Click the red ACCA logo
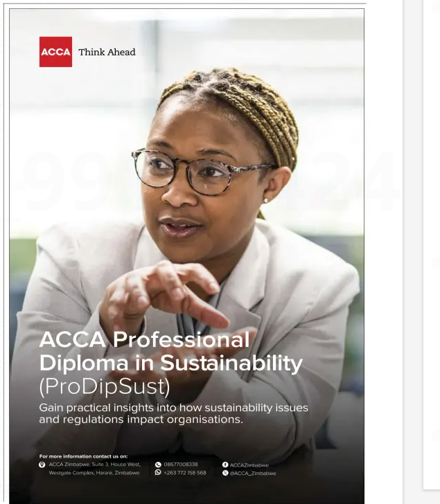440x504 pixels. click(x=55, y=52)
